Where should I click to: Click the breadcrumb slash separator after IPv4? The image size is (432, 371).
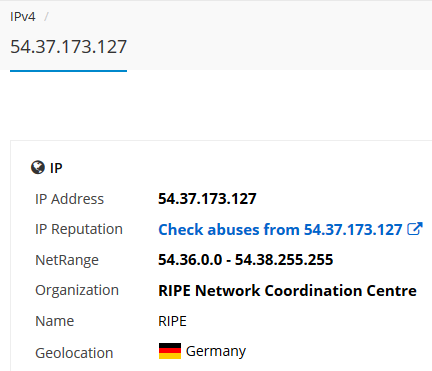46,16
